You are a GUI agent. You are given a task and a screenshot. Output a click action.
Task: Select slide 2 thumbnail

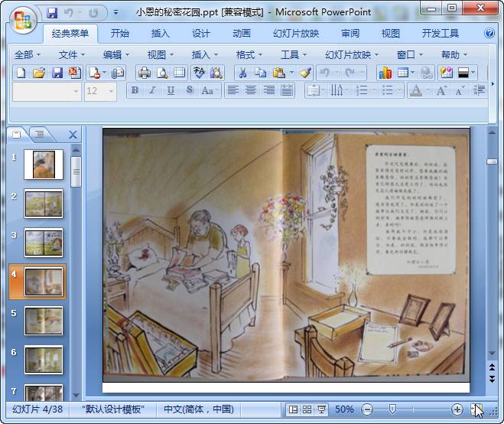44,204
